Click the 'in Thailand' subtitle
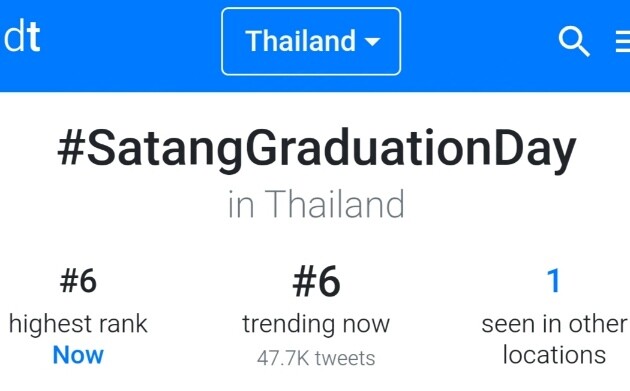Screen dimensions: 630x391 click(316, 205)
